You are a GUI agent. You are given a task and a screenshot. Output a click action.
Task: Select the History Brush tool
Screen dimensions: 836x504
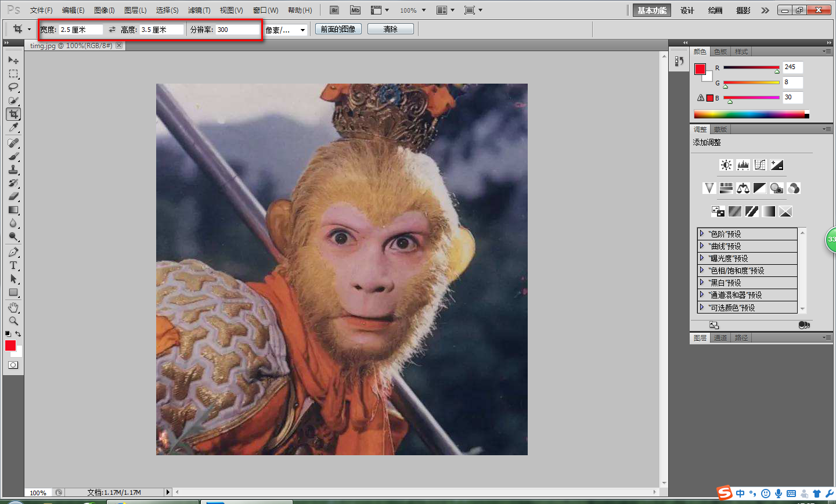click(13, 183)
